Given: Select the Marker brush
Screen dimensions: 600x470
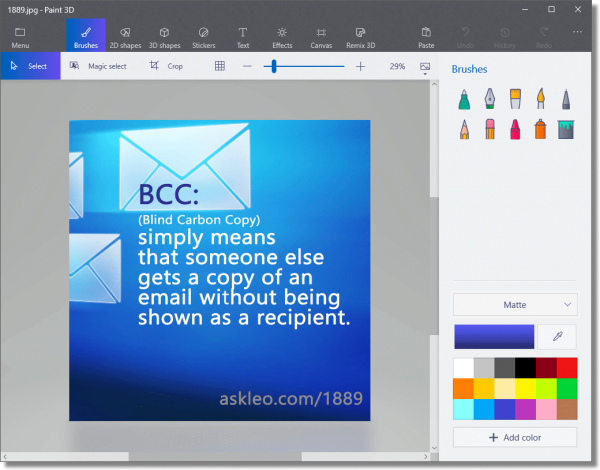Looking at the screenshot, I should click(464, 100).
